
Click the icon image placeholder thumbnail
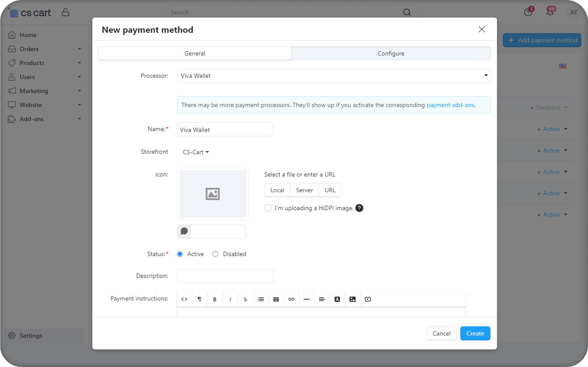tap(213, 194)
